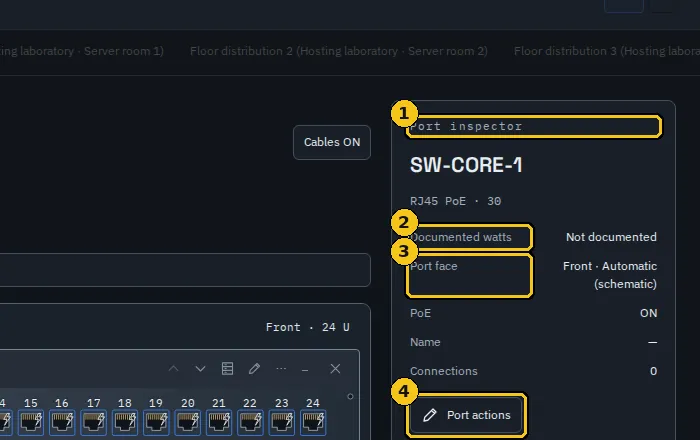Click the PoE ON value

648,313
